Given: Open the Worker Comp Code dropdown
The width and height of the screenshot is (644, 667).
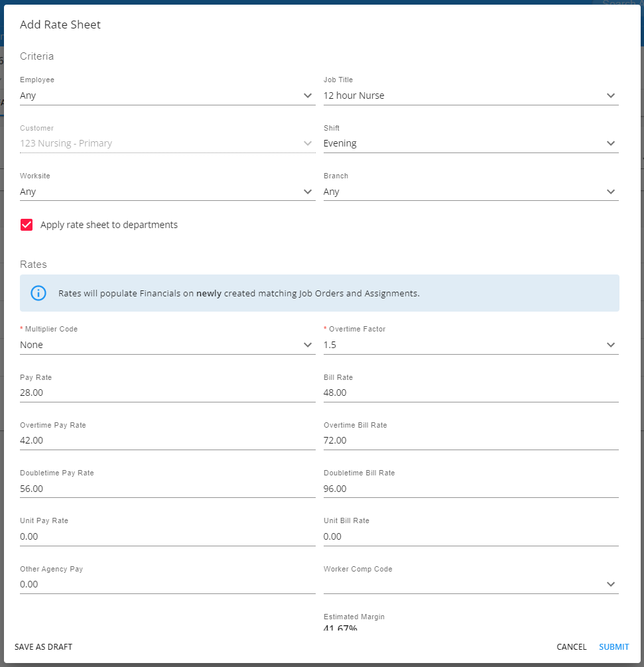Looking at the screenshot, I should tap(470, 584).
